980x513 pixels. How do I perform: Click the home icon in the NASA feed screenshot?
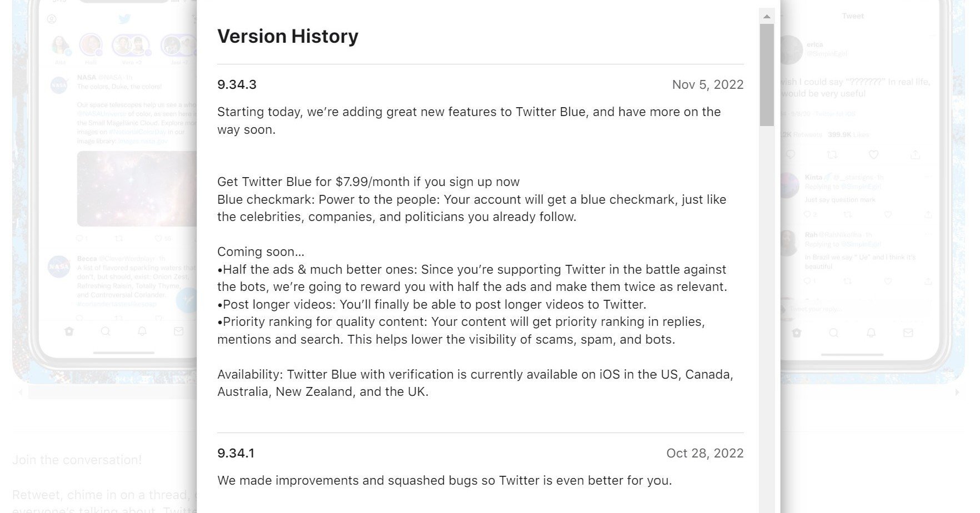(69, 331)
